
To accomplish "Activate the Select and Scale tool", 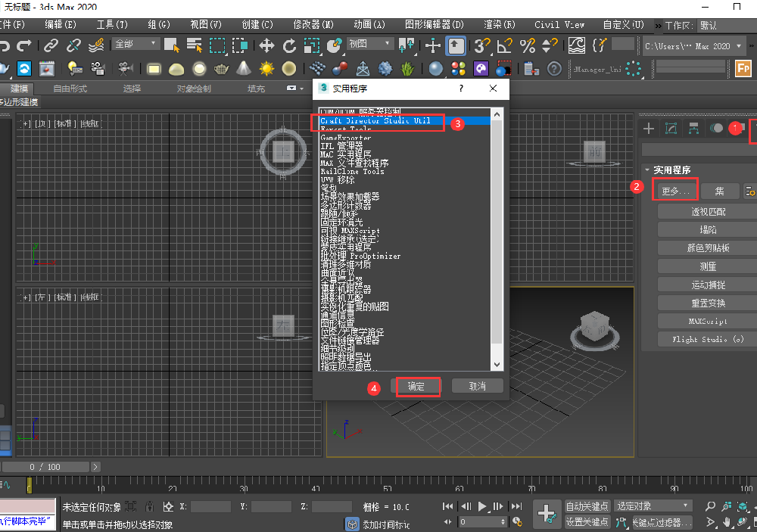I will [312, 46].
